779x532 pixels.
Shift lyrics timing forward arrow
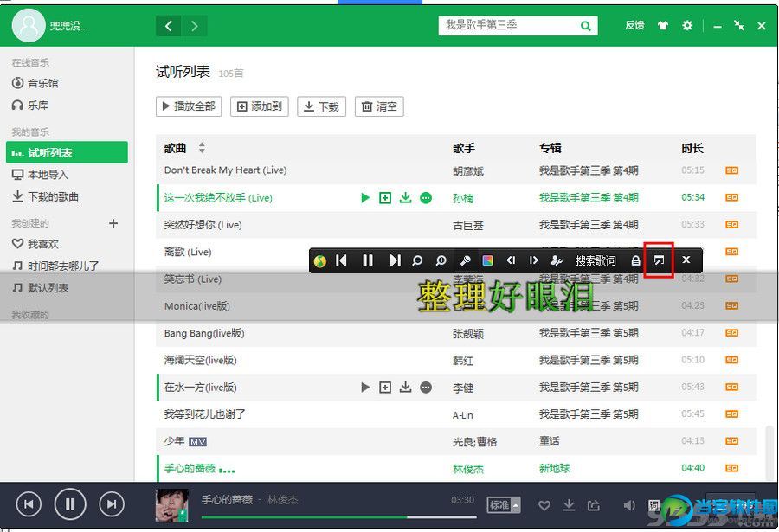coord(533,260)
